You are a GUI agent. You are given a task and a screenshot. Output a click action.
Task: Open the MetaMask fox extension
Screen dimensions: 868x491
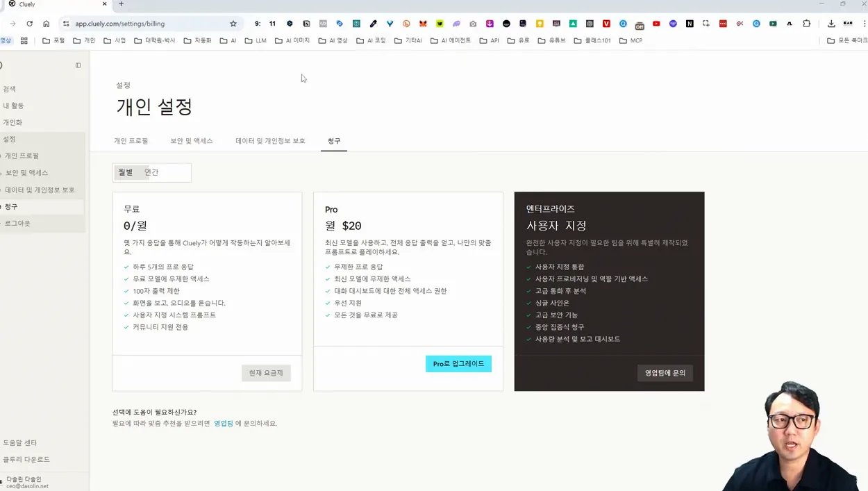[423, 24]
